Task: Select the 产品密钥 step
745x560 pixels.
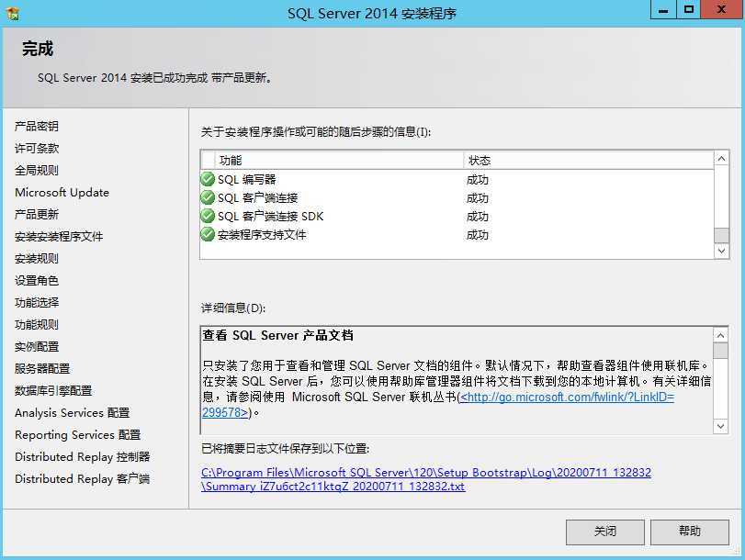Action: (37, 127)
